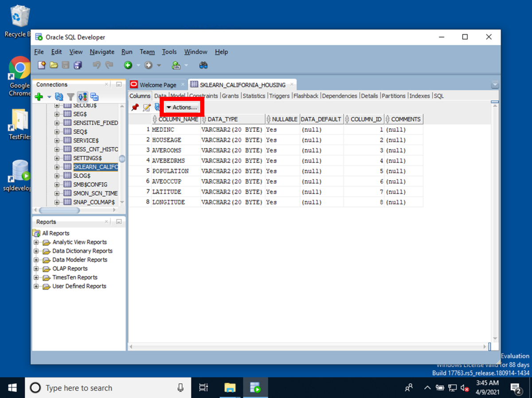Expand the SERVICE$ table node
This screenshot has width=532, height=398.
57,140
